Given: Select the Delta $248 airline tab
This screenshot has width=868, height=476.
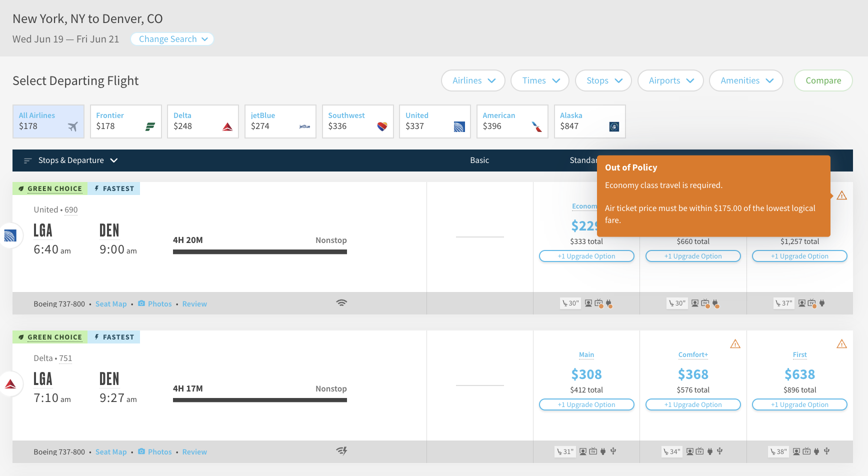Looking at the screenshot, I should click(203, 121).
